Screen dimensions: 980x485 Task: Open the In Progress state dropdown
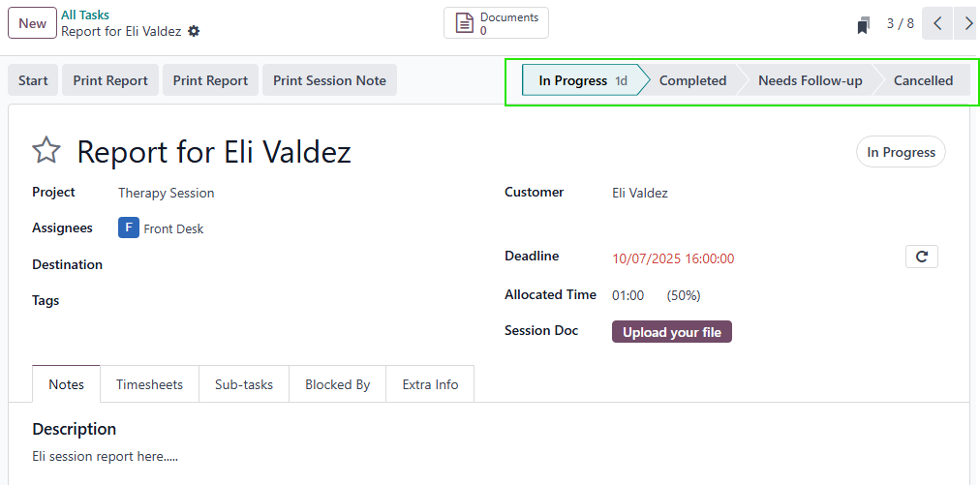coord(901,152)
